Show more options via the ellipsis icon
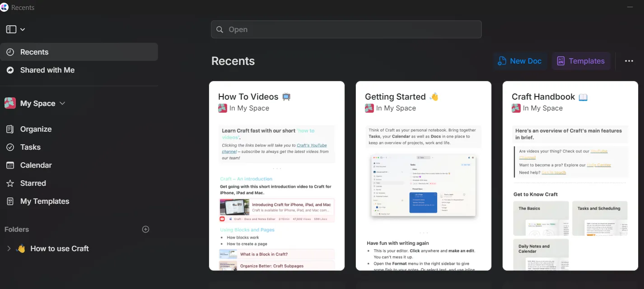Viewport: 644px width, 289px height. (x=629, y=61)
